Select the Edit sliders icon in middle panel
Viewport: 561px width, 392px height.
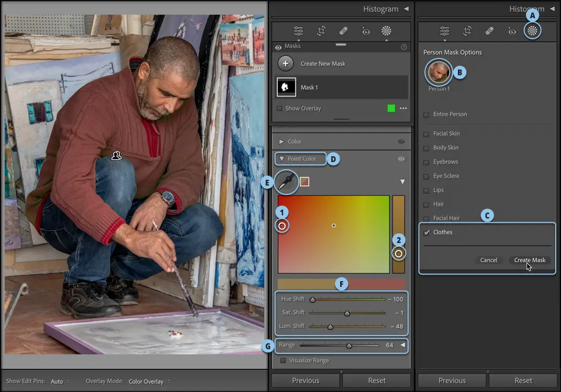click(x=298, y=31)
